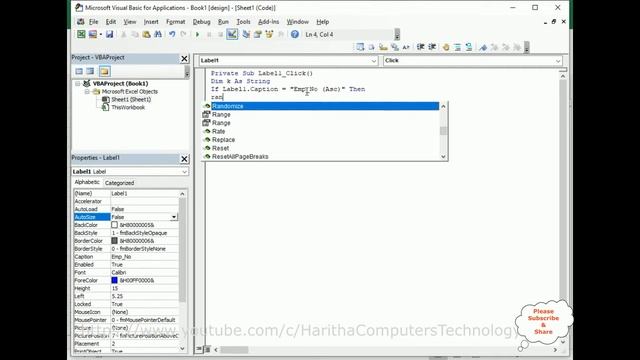Open the Insert UserForm dropdown arrow

pos(100,34)
